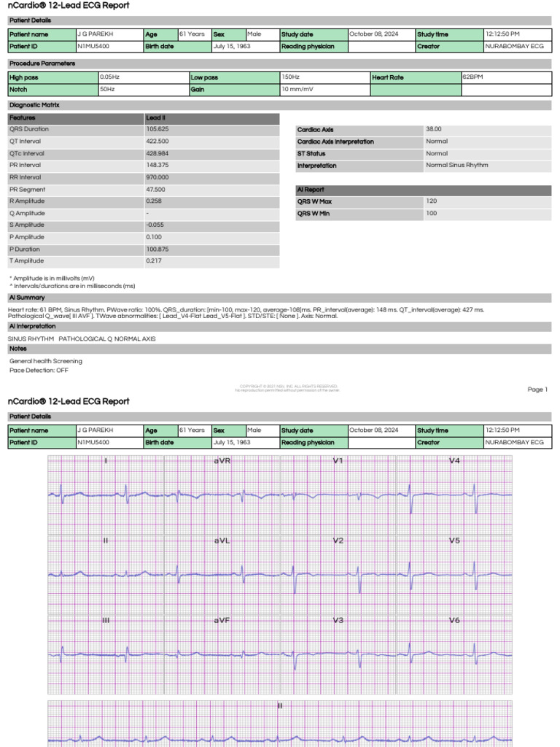Click the Heart Rate value 62BPM
The width and height of the screenshot is (560, 747).
coord(472,77)
